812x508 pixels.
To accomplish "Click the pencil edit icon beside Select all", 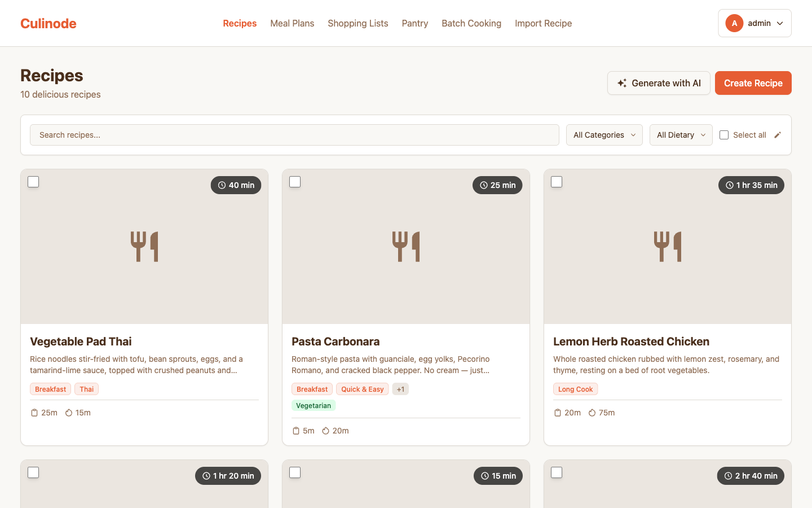I will coord(778,135).
